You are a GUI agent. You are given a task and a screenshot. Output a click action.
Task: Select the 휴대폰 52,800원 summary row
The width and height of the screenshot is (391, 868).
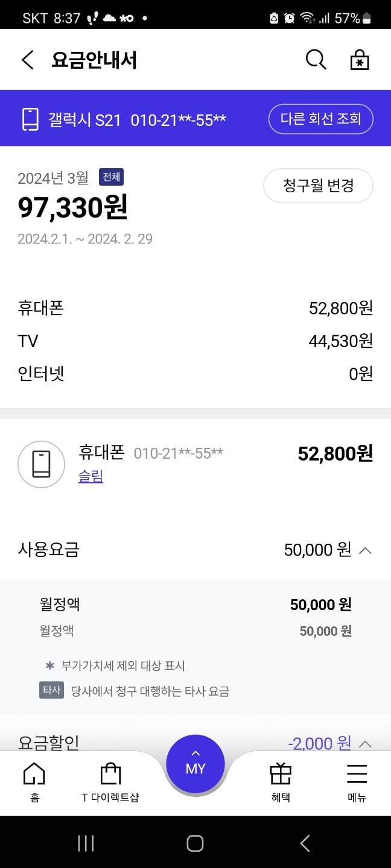click(x=195, y=309)
